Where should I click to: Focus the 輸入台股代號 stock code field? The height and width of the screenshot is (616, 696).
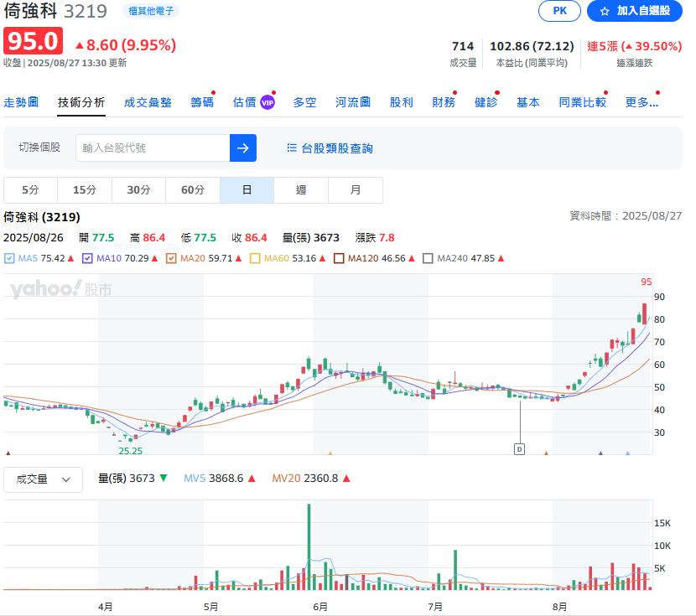pos(153,148)
